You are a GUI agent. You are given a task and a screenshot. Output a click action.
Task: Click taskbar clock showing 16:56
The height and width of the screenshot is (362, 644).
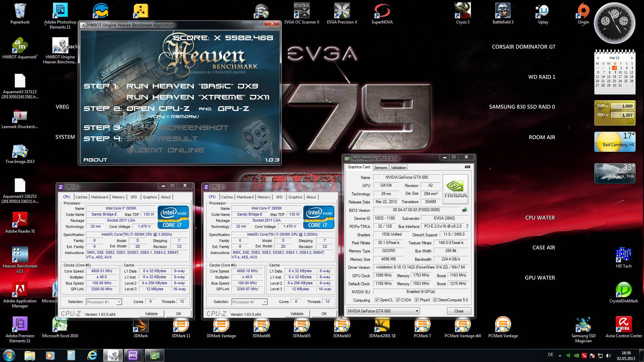pos(626,355)
